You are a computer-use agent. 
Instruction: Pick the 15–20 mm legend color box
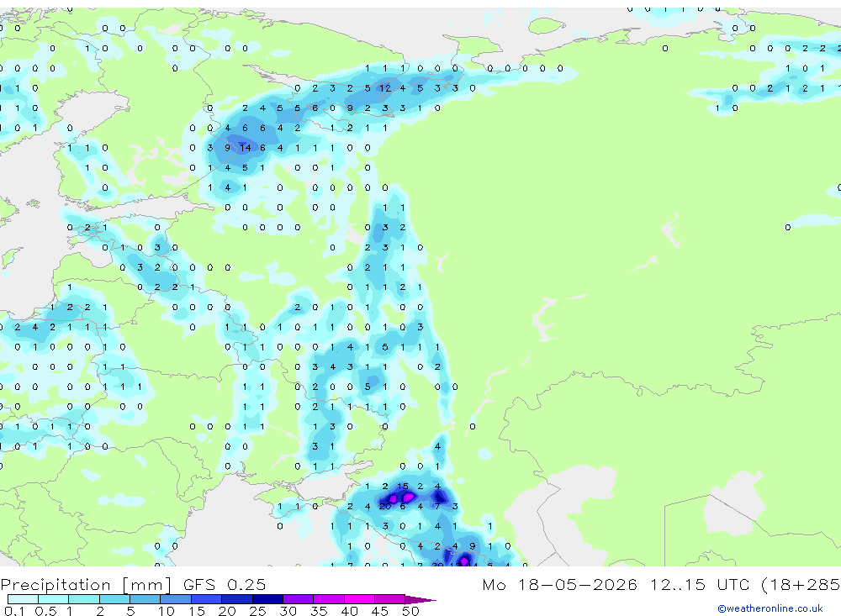pyautogui.click(x=207, y=599)
